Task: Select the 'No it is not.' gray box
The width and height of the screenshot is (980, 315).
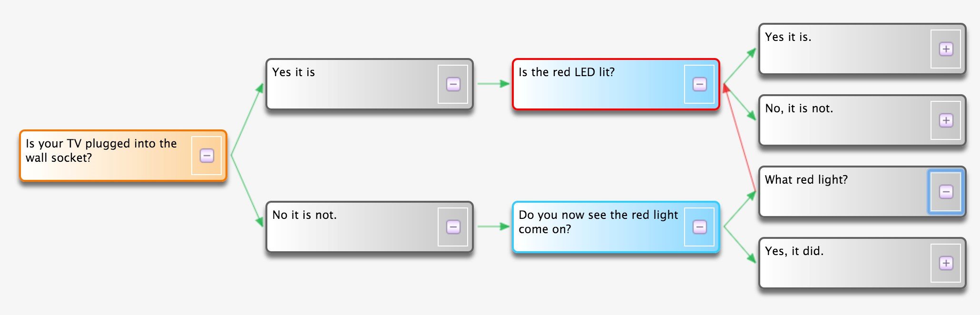Action: [x=369, y=227]
